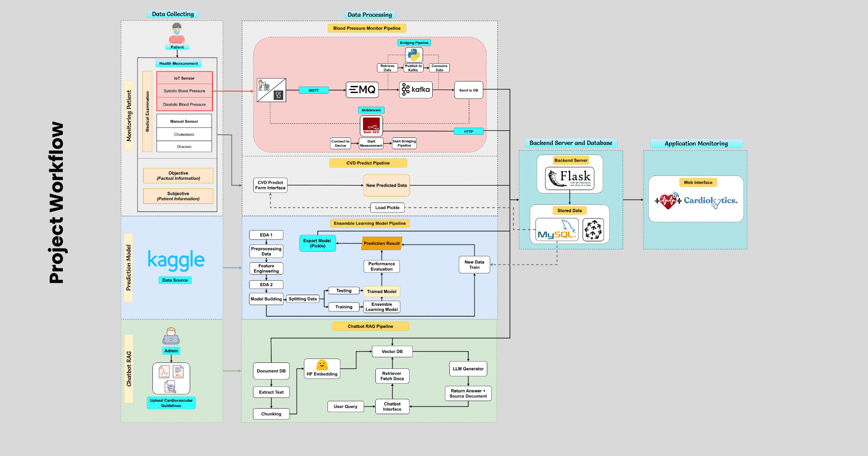Click the MySQL database logo
Screen dimensions: 868x456
[557, 230]
